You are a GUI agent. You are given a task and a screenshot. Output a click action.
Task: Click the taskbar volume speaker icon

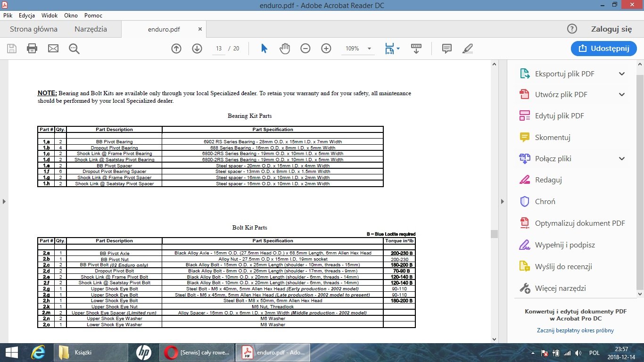click(577, 353)
